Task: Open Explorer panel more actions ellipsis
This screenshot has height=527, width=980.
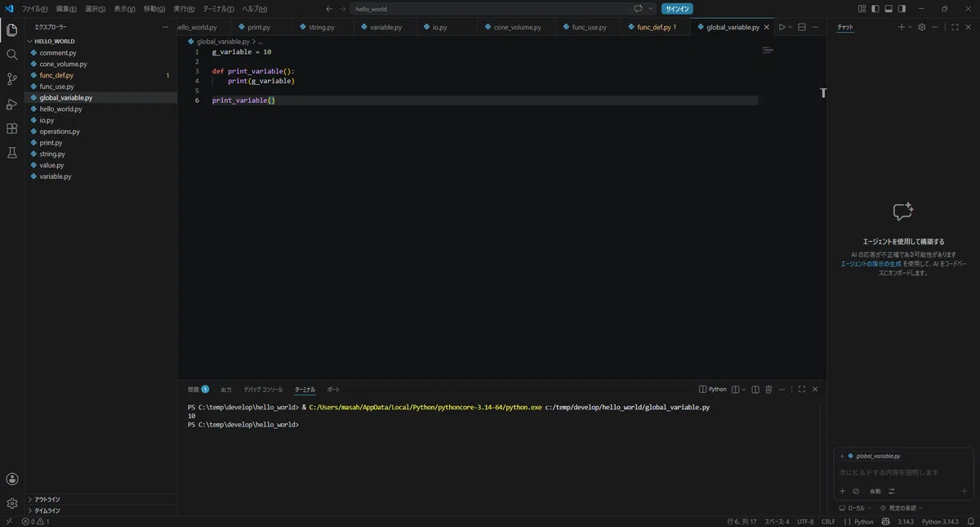Action: [x=166, y=27]
